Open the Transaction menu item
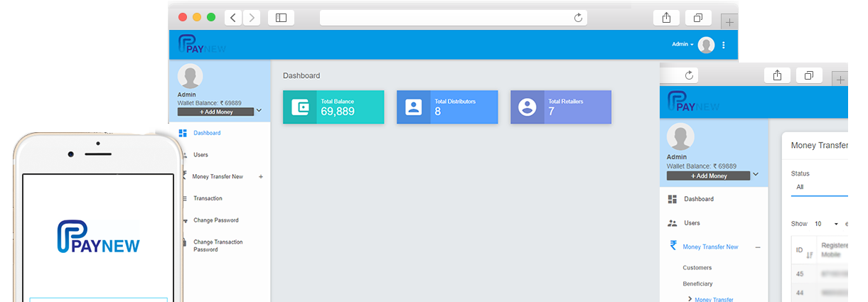Viewport: 868px width, 302px height. pyautogui.click(x=208, y=198)
